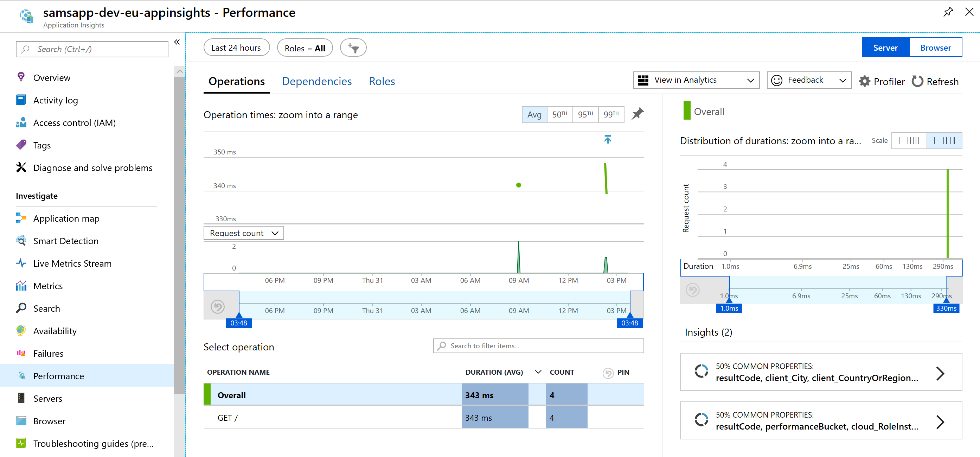Viewport: 980px width, 457px height.
Task: Reset the time range zoom
Action: click(218, 307)
